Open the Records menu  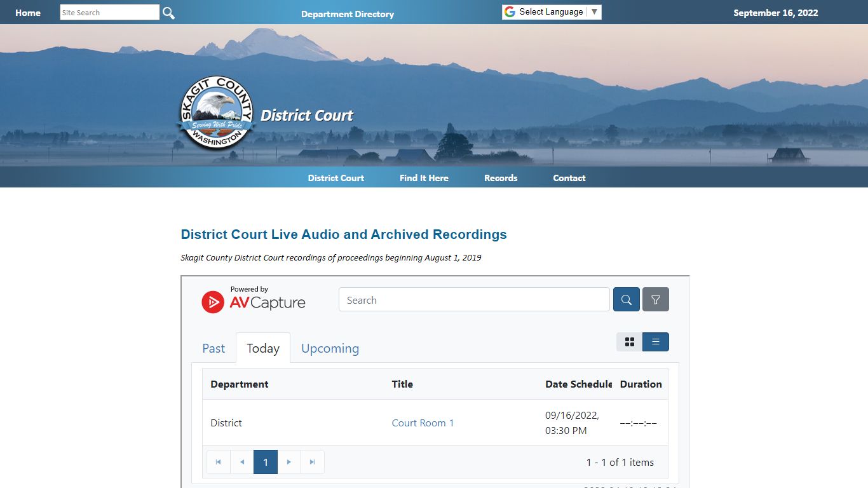click(x=501, y=178)
